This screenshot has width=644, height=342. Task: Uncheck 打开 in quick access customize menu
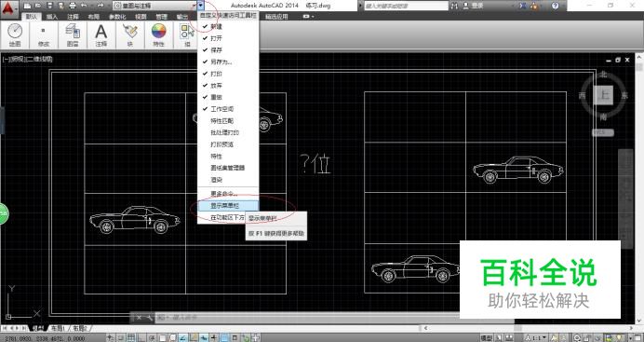click(x=228, y=38)
